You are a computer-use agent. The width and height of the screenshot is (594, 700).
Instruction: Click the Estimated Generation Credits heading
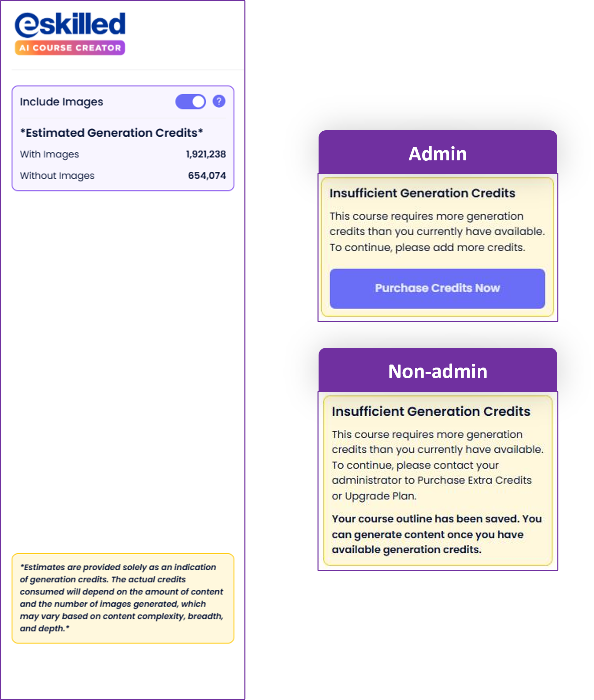coord(111,133)
